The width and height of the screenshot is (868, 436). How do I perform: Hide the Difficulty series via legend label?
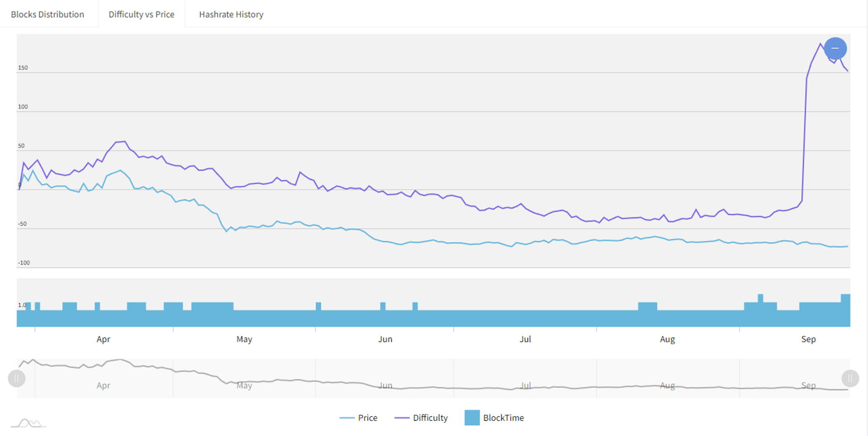point(430,418)
